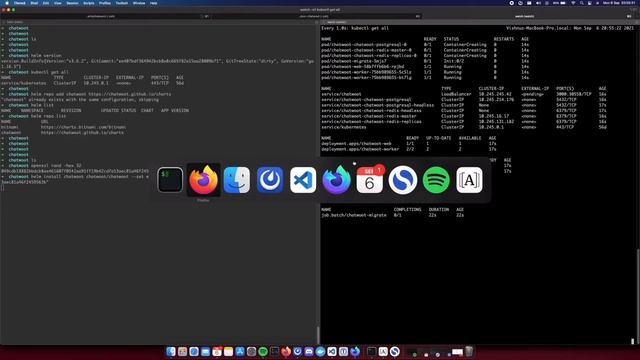Click "deployment.apps/chatwoot-web" in watch pane
Viewport: 640px width, 360px height.
pyautogui.click(x=357, y=144)
